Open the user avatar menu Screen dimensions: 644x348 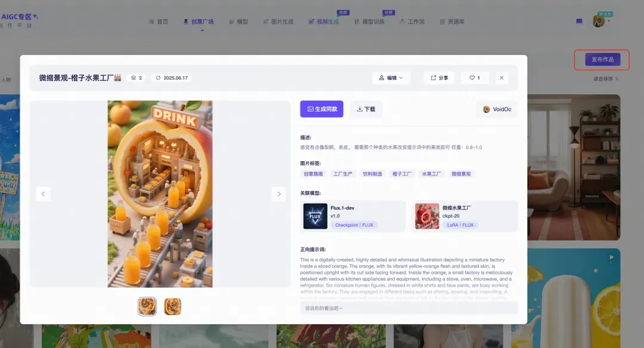pos(599,20)
